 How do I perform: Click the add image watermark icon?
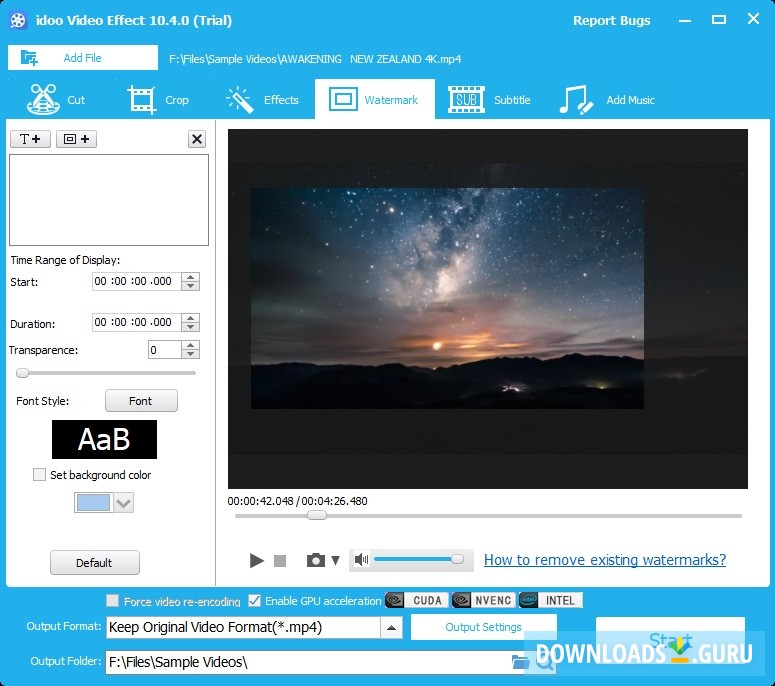[76, 139]
